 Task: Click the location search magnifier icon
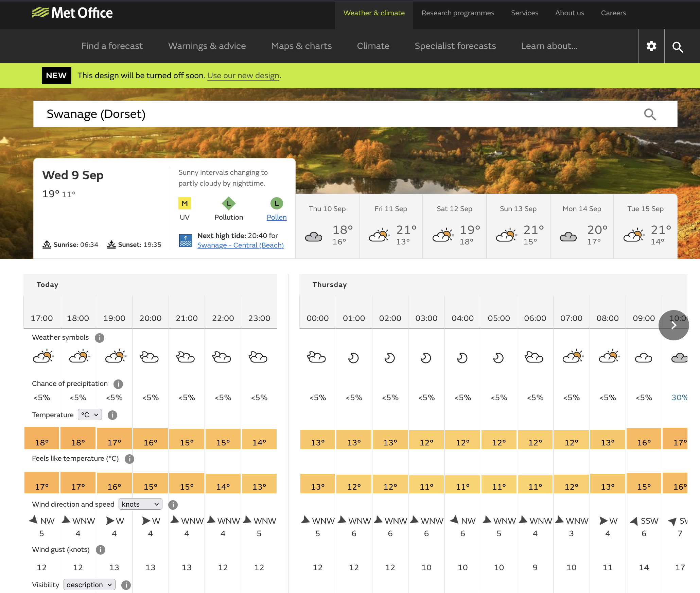pyautogui.click(x=650, y=115)
